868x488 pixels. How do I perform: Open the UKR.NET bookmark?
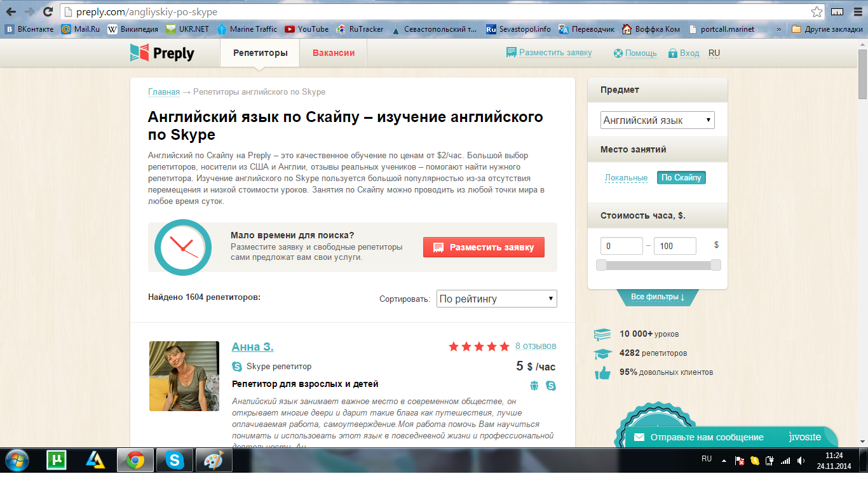pyautogui.click(x=187, y=29)
